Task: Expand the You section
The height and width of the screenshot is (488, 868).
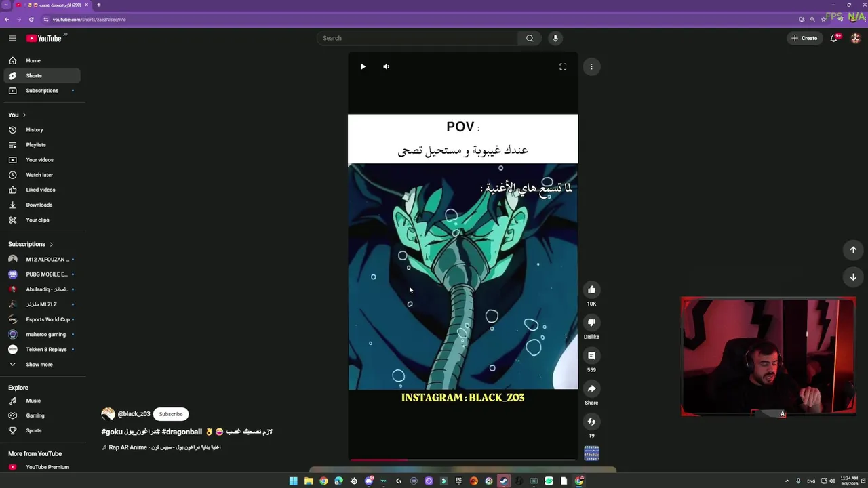Action: pyautogui.click(x=17, y=115)
